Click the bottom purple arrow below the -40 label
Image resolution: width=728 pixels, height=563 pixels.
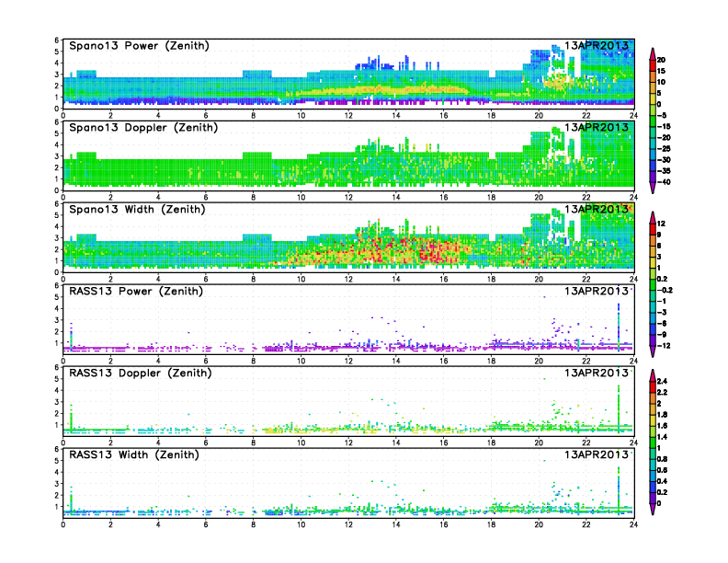653,188
